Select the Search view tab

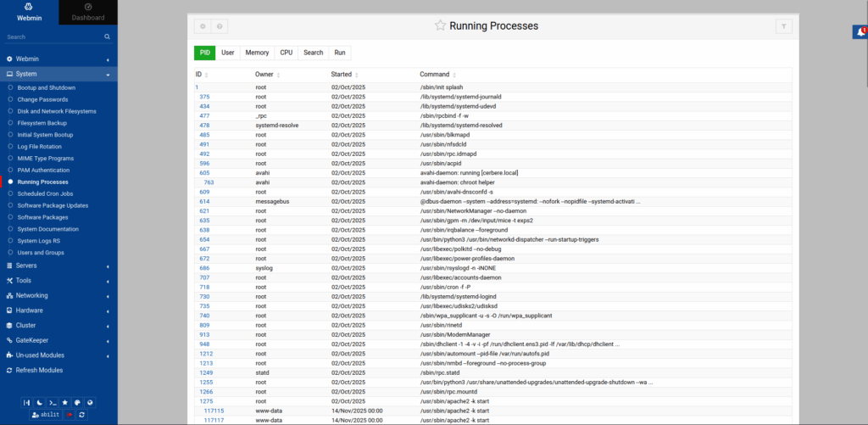click(314, 53)
